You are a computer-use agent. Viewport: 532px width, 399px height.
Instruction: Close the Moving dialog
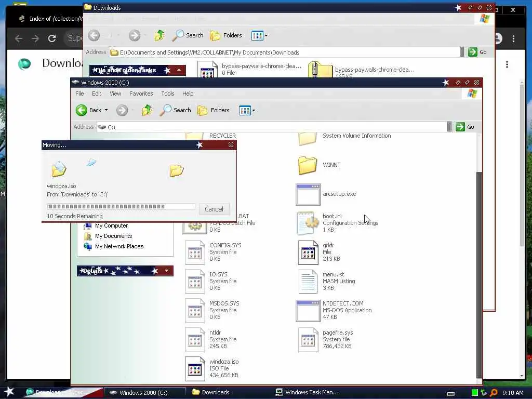[231, 145]
